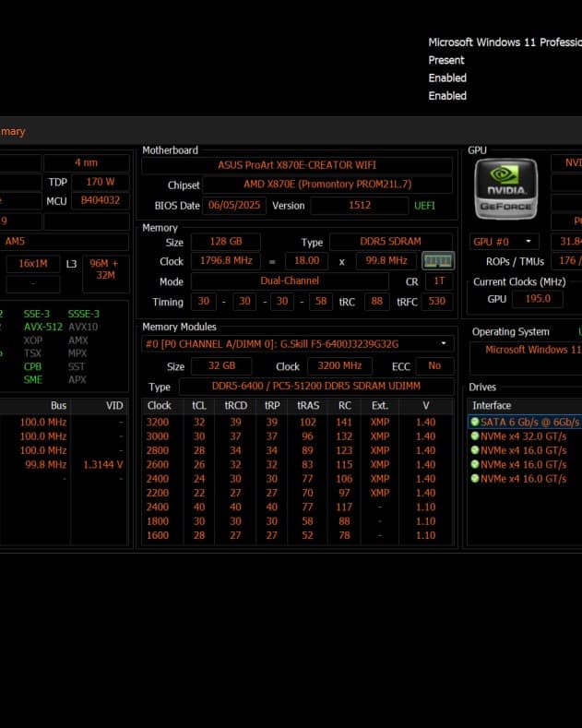
Task: Click the tRC value 88
Action: [376, 302]
